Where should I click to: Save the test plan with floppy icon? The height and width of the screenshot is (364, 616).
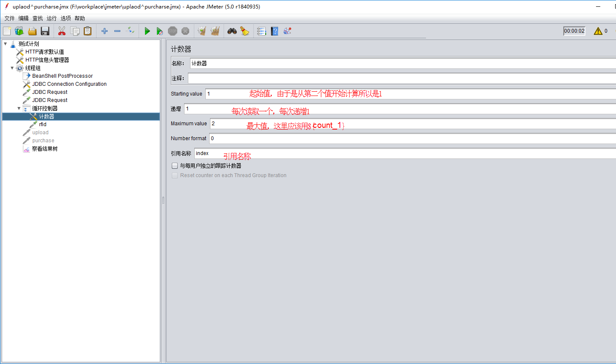pyautogui.click(x=45, y=31)
